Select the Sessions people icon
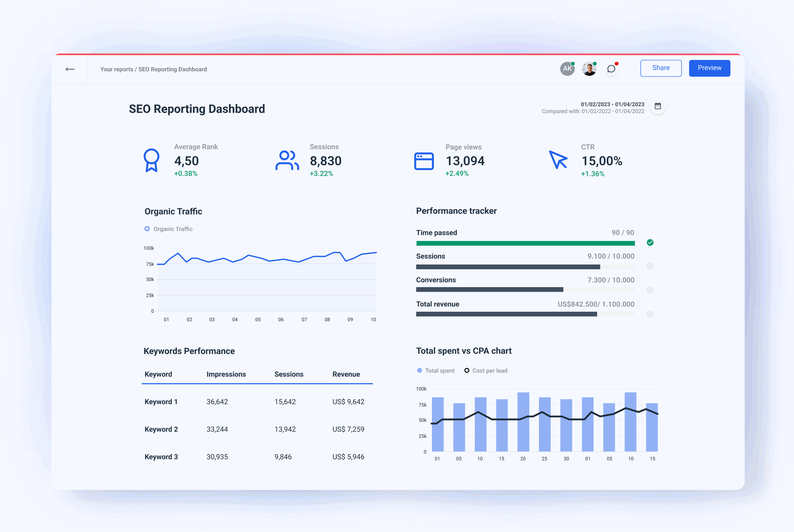794x532 pixels. [x=287, y=161]
